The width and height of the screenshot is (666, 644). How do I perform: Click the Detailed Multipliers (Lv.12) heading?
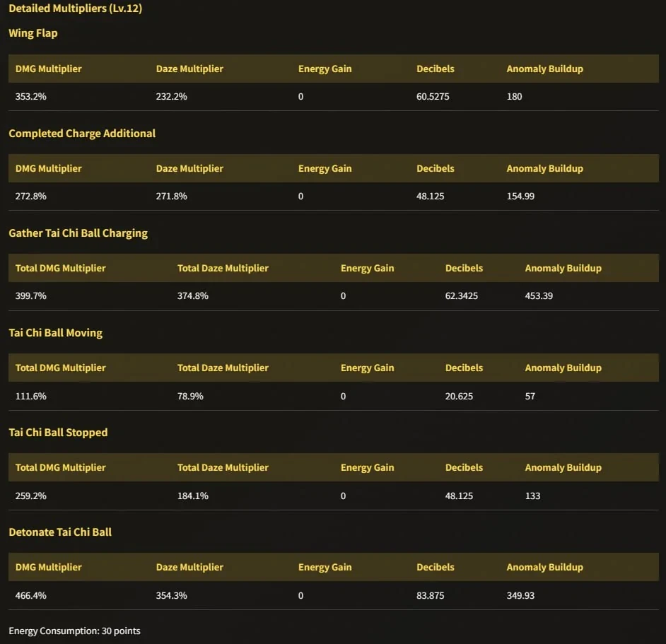[75, 8]
